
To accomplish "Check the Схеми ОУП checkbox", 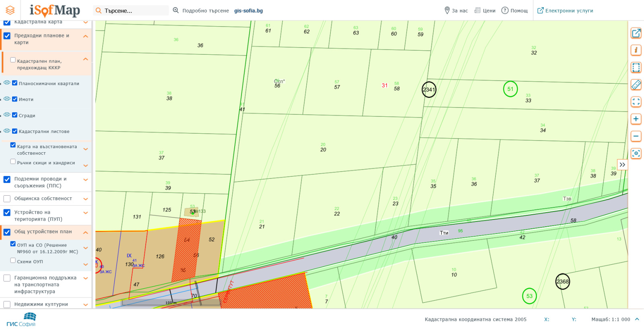I will 13,261.
